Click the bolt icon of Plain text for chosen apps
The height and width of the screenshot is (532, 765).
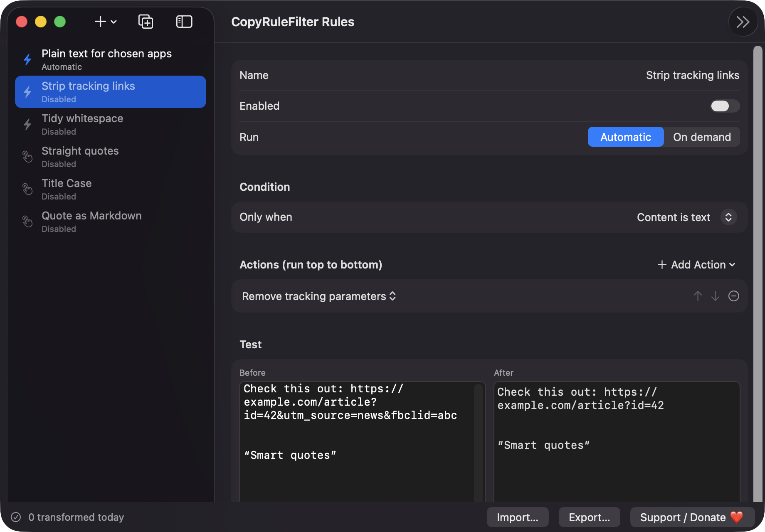tap(27, 59)
